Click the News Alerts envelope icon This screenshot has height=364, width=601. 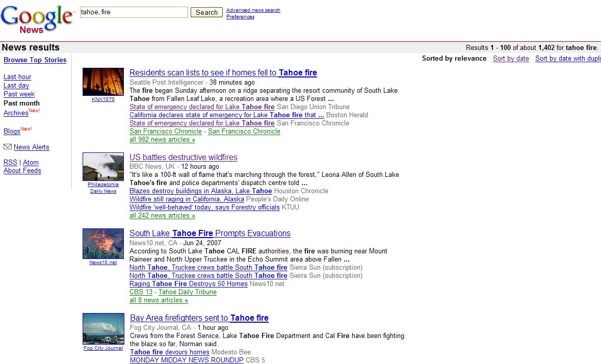click(x=7, y=146)
